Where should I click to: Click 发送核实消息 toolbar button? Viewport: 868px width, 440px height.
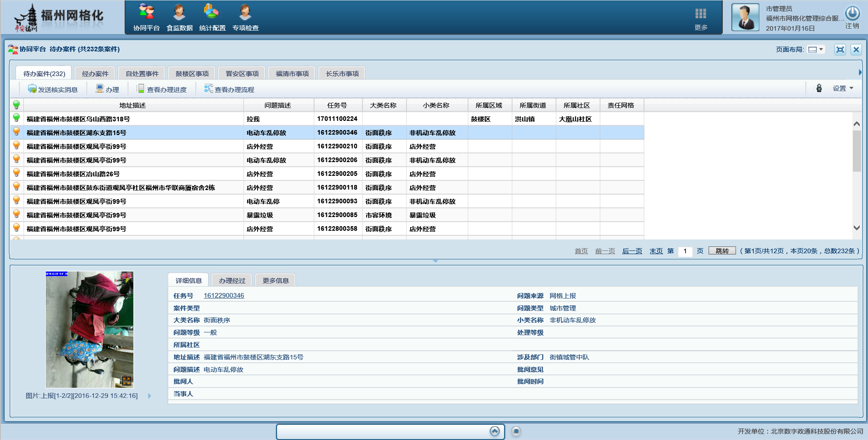coord(53,89)
